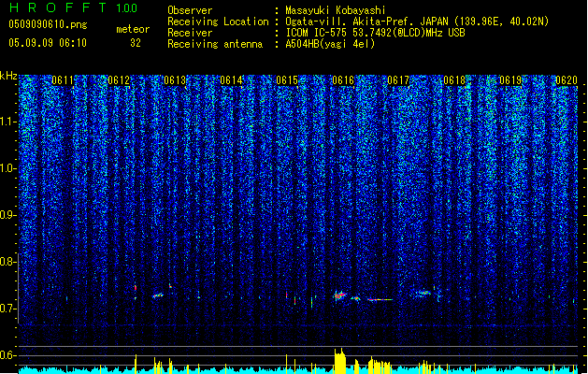
Task: Click the 0617 time marker
Action: click(398, 80)
